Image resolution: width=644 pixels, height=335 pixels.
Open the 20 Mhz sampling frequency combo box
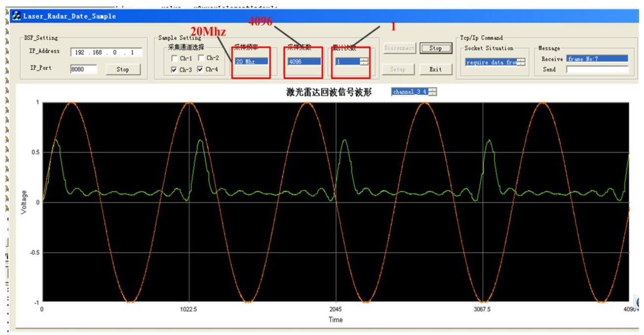coord(252,62)
